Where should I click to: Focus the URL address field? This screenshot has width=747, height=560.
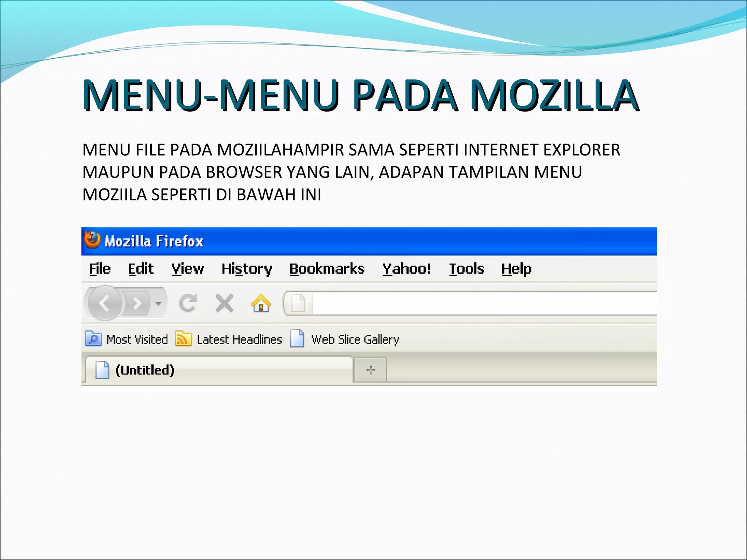coord(484,303)
